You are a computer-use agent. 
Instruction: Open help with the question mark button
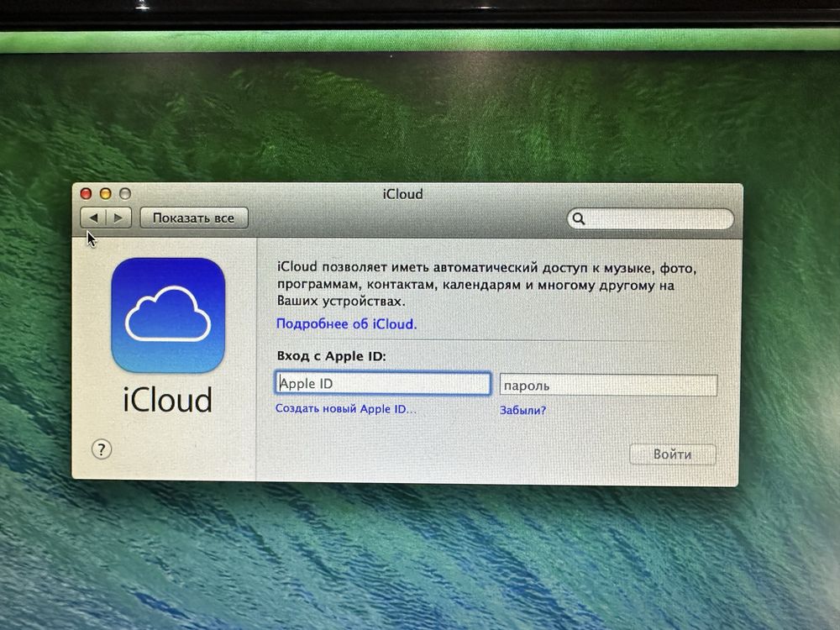point(102,449)
